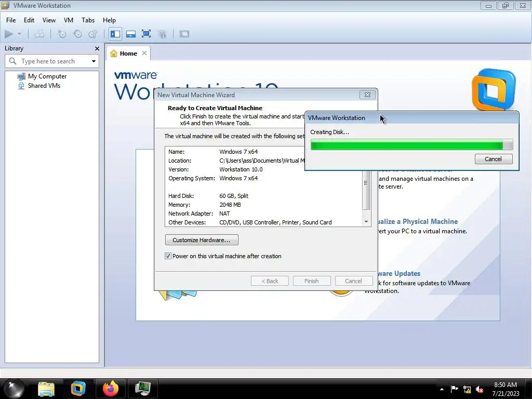Click the muted volume tray icon
This screenshot has width=532, height=399.
480,390
